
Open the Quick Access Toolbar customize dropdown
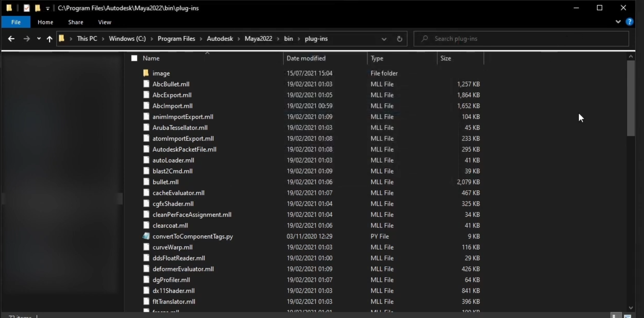tap(47, 9)
